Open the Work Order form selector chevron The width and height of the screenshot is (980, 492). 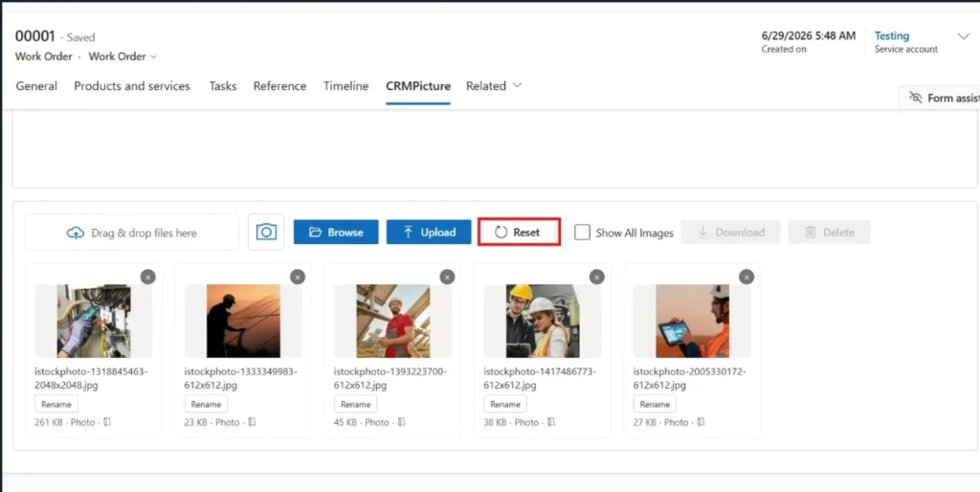click(x=154, y=56)
